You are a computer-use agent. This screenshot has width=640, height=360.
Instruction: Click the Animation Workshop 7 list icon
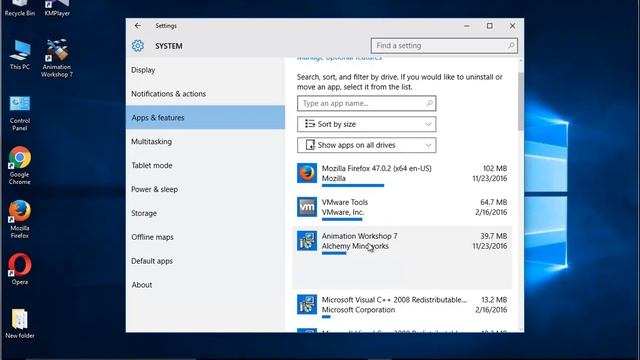pyautogui.click(x=307, y=241)
